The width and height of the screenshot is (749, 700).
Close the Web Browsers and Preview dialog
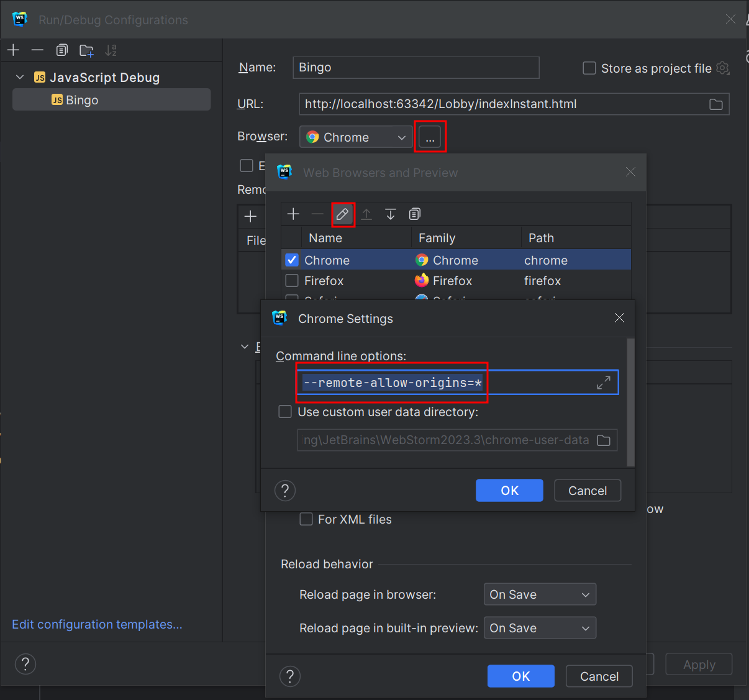[x=630, y=172]
